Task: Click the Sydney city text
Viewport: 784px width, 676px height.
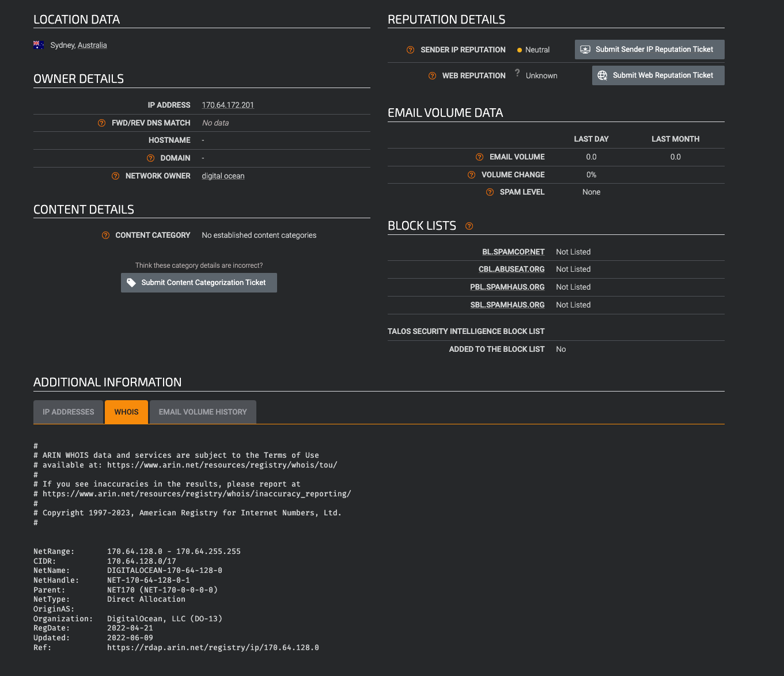Action: tap(63, 45)
